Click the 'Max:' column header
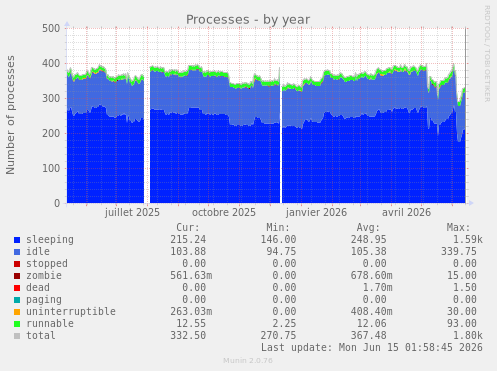Viewport: 497px width, 371px height. coord(459,228)
